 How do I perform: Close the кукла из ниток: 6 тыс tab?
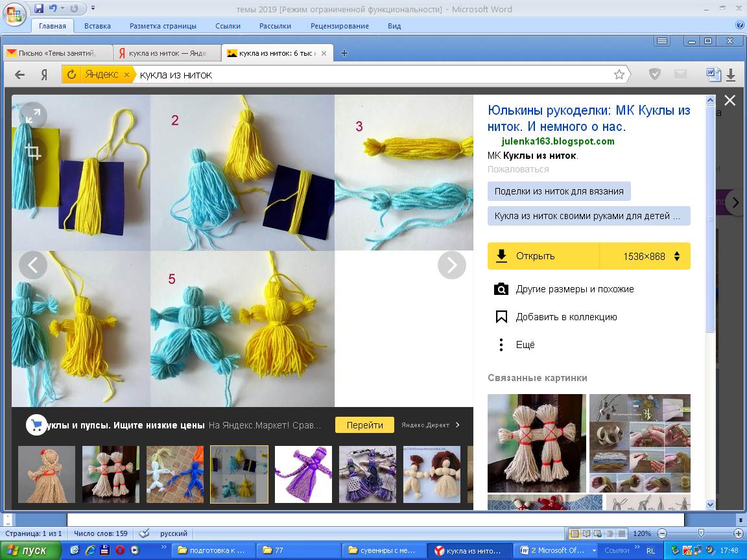click(324, 53)
